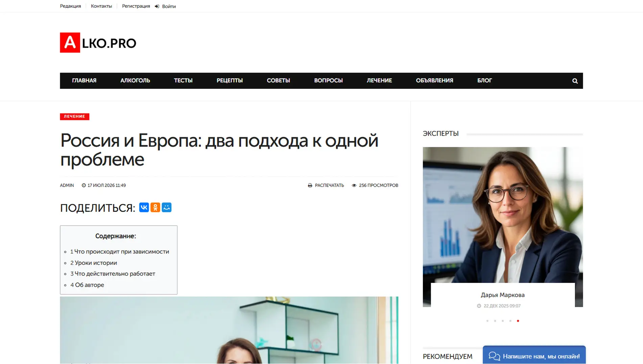643x364 pixels.
Task: Jump to 'Что действительно работает' section
Action: click(x=113, y=274)
